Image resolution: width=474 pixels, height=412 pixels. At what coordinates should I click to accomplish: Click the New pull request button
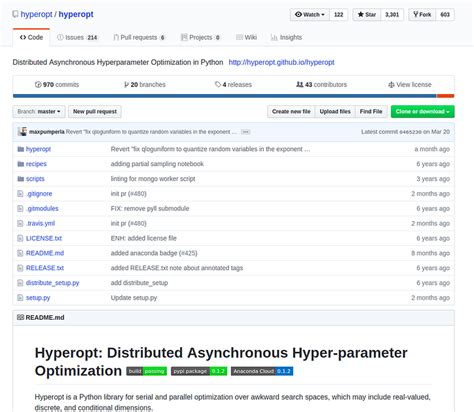[95, 111]
